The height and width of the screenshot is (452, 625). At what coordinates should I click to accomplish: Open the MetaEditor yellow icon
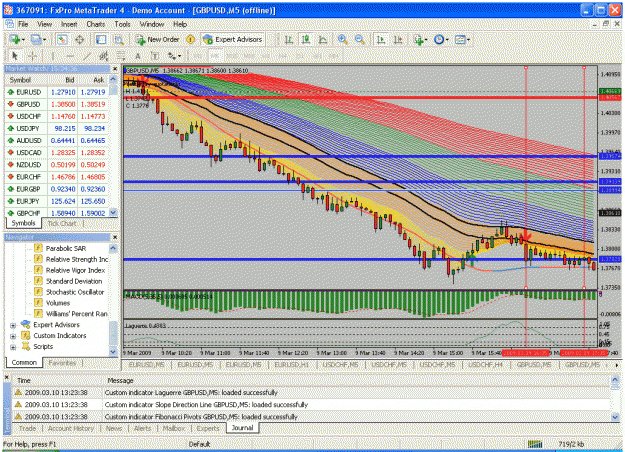click(x=191, y=39)
